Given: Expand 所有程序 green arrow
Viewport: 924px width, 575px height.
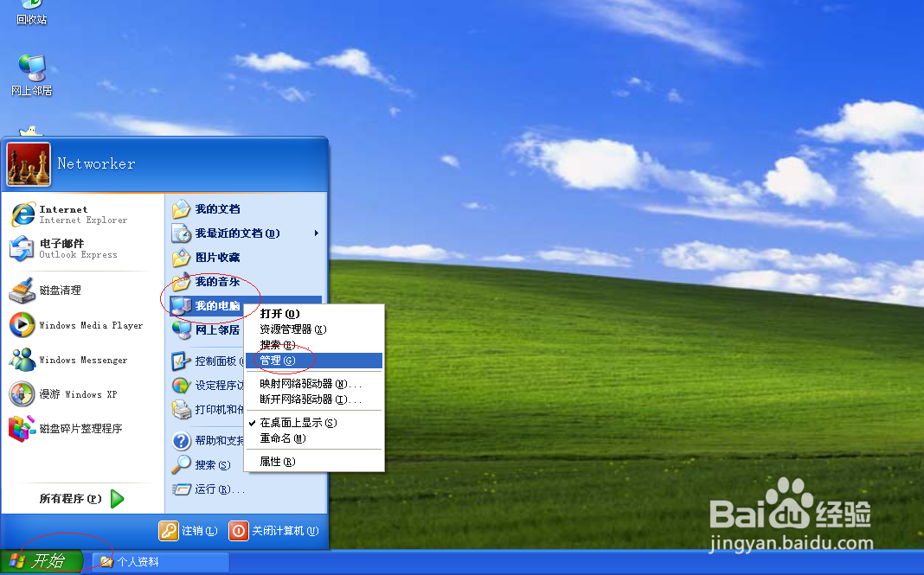Looking at the screenshot, I should pos(118,498).
